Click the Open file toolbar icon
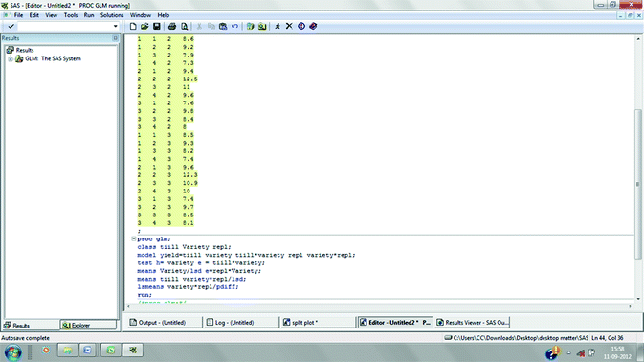Screen dimensions: 644x362 pyautogui.click(x=144, y=26)
